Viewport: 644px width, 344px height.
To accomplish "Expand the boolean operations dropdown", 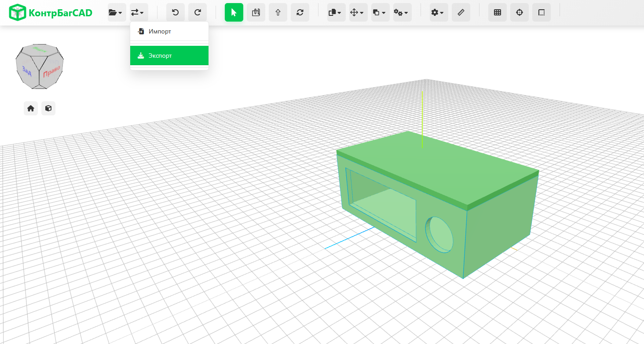I will tap(380, 13).
